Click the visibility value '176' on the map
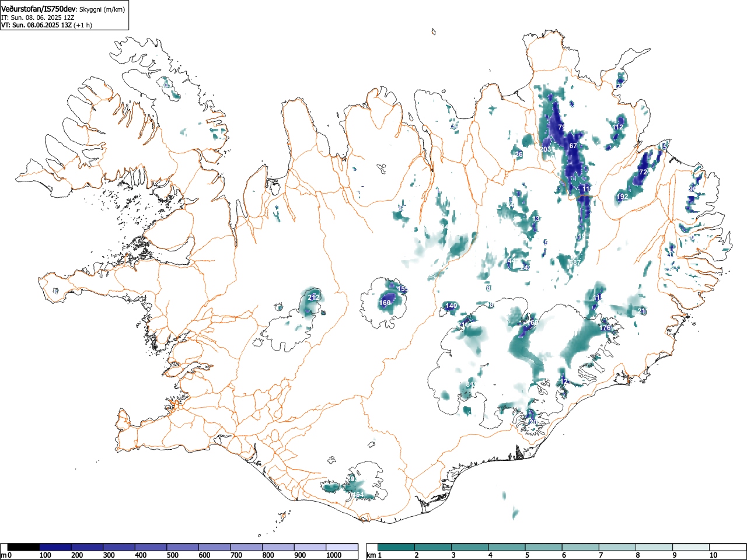Image resolution: width=747 pixels, height=560 pixels. click(605, 328)
